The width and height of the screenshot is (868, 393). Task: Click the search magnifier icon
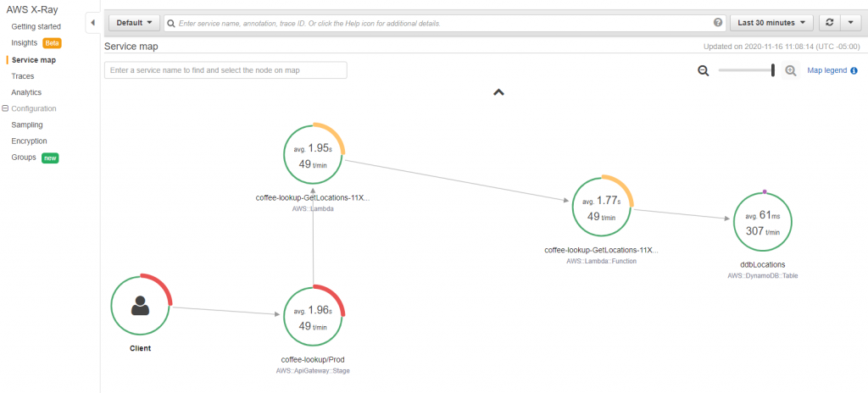pyautogui.click(x=171, y=23)
